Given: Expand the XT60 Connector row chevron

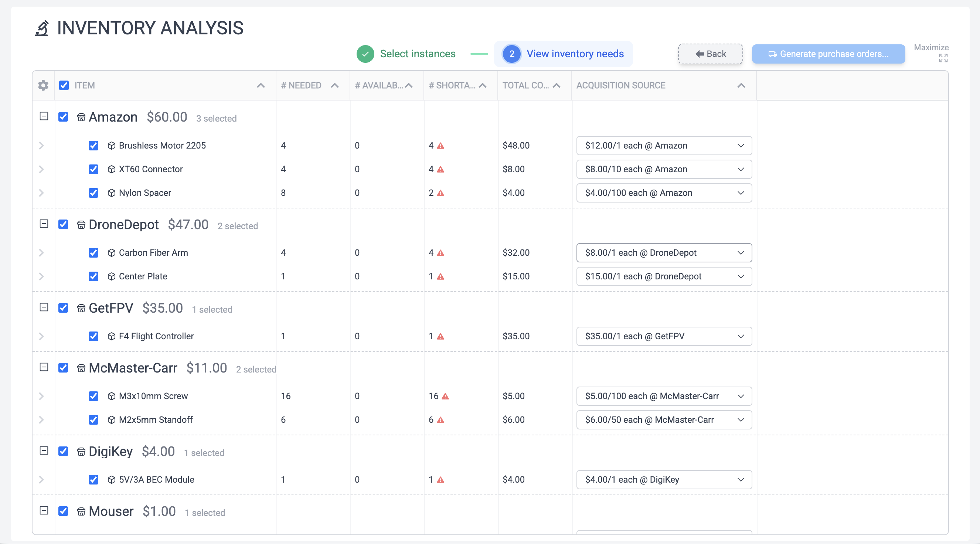Looking at the screenshot, I should 41,169.
